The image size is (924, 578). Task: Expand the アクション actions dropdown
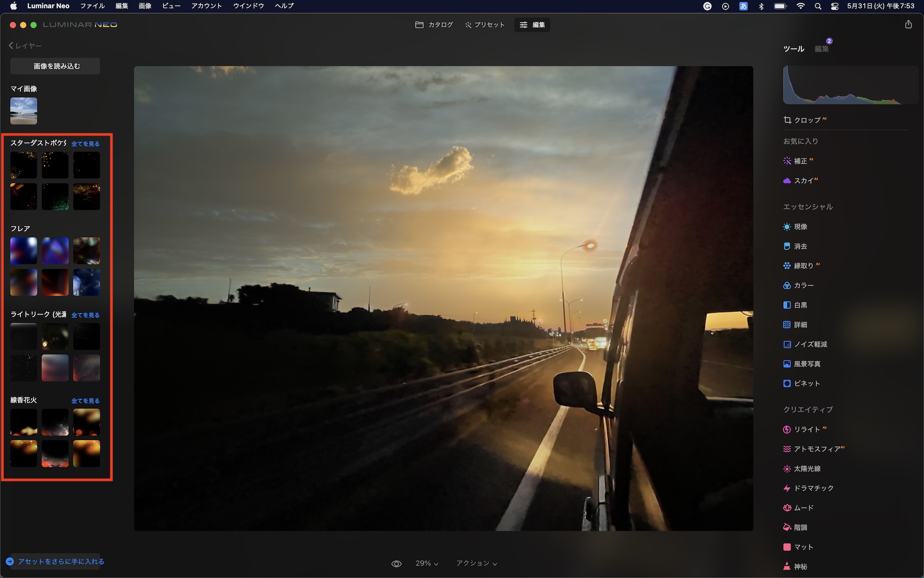(x=476, y=564)
